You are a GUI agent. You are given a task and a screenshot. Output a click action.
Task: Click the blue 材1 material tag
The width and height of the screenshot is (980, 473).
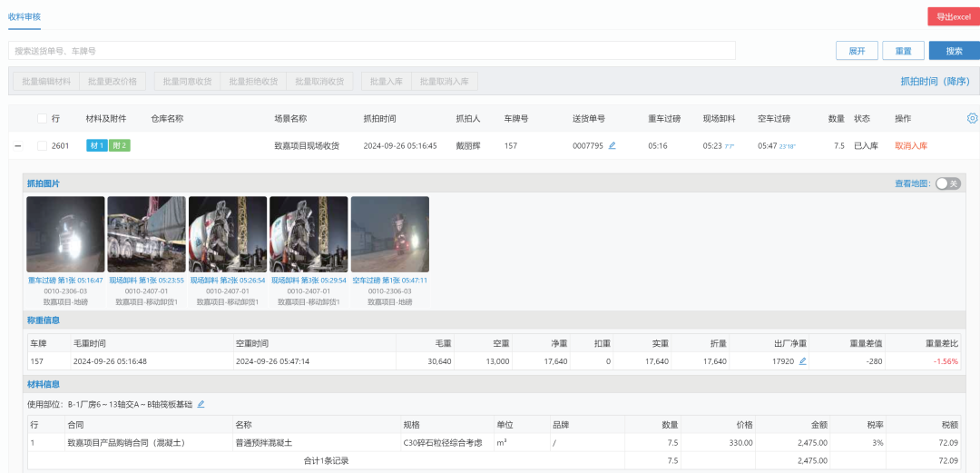tap(96, 145)
